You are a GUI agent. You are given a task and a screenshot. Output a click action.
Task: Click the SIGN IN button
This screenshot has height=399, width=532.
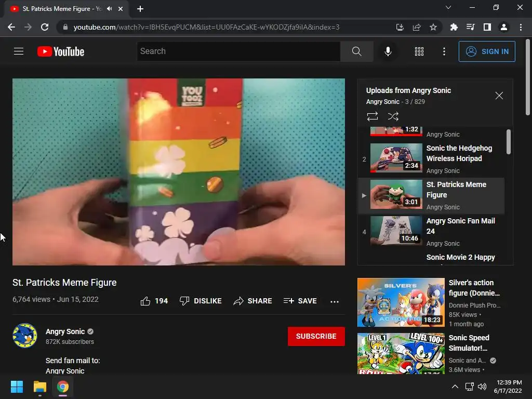pyautogui.click(x=486, y=51)
